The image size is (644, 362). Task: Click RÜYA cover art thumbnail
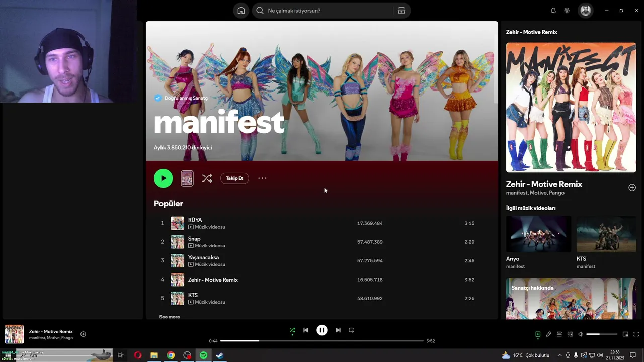pos(177,223)
